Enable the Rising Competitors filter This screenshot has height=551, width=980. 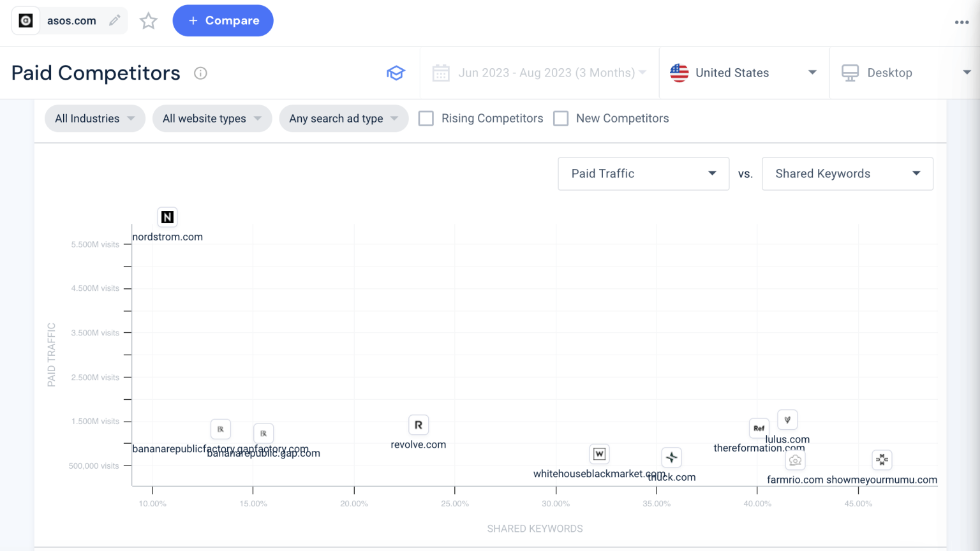click(426, 118)
